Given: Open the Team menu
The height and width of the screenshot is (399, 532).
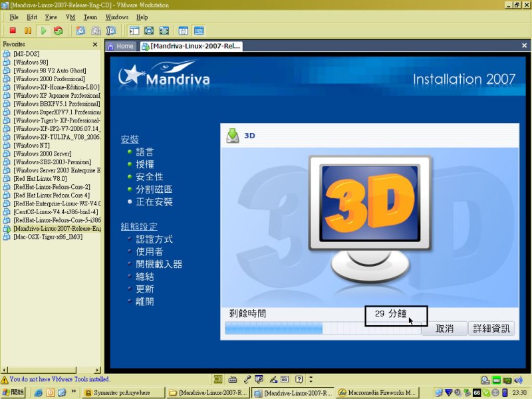Looking at the screenshot, I should 90,17.
